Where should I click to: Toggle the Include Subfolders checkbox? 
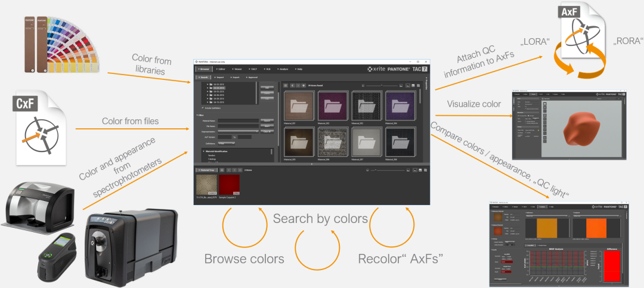(x=203, y=108)
